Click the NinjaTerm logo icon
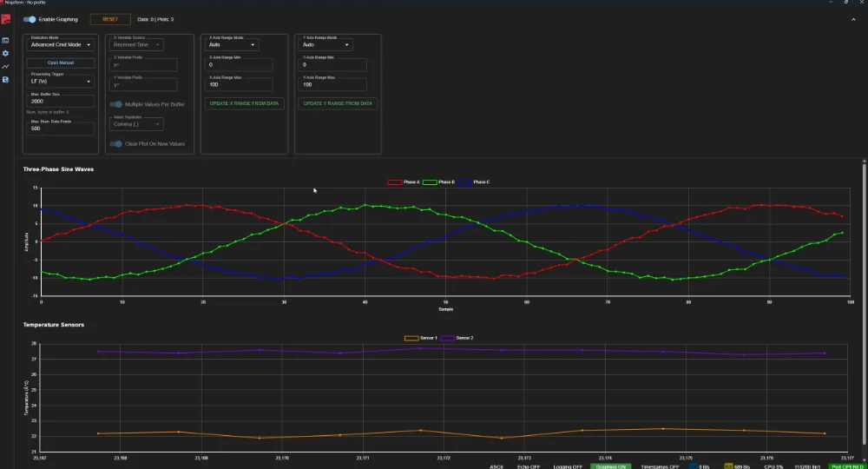The image size is (868, 469). [x=6, y=21]
